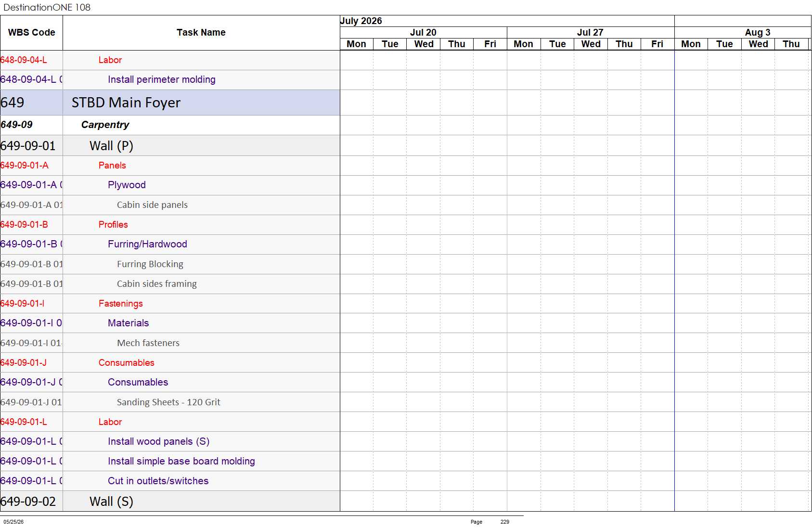Click the 05/25/26 date footer
This screenshot has width=812, height=528.
tap(13, 522)
